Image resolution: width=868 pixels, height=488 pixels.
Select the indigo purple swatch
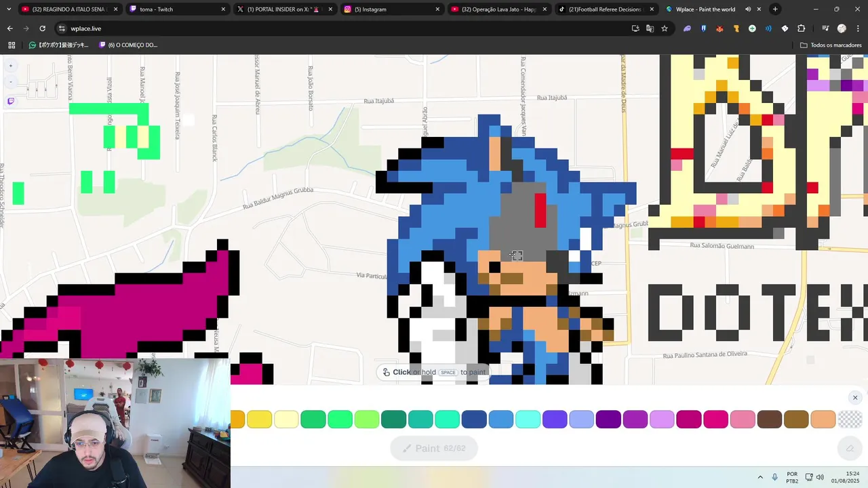pyautogui.click(x=555, y=419)
